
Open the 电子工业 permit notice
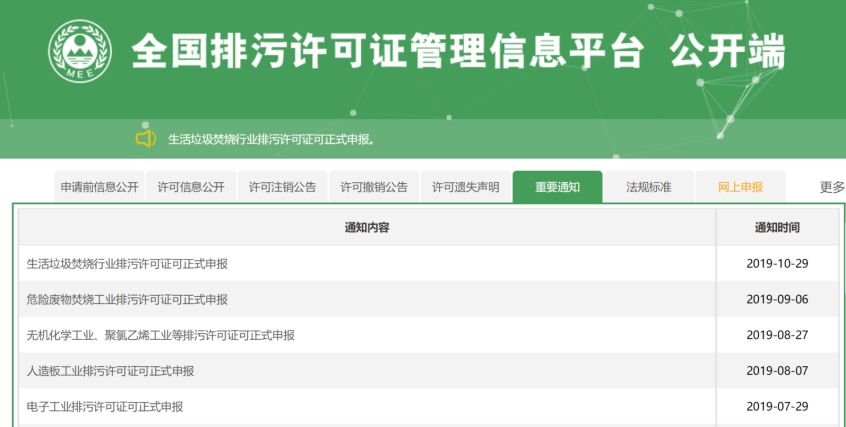pyautogui.click(x=105, y=406)
